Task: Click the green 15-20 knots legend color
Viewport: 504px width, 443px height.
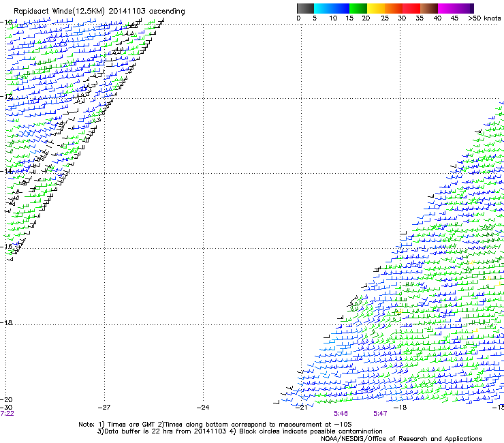Action: coord(358,8)
